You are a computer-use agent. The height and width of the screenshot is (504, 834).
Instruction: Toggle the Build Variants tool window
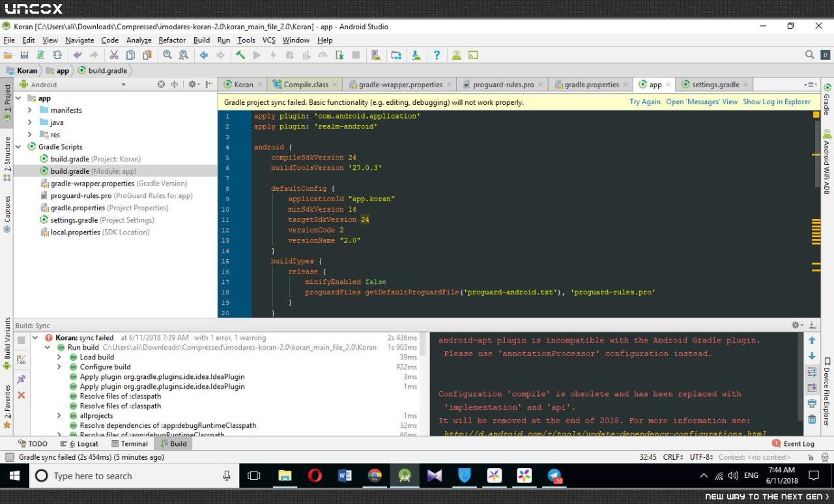coord(7,343)
